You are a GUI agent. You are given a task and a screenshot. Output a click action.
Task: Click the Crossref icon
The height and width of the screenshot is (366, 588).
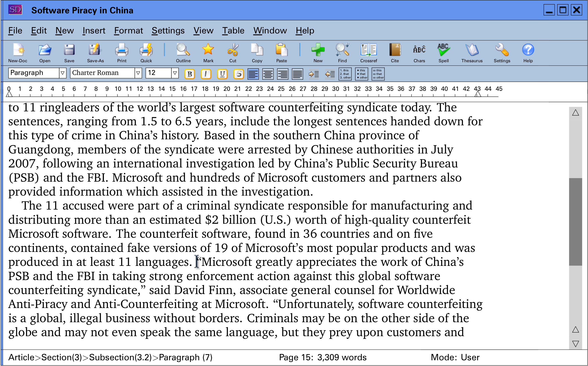368,50
